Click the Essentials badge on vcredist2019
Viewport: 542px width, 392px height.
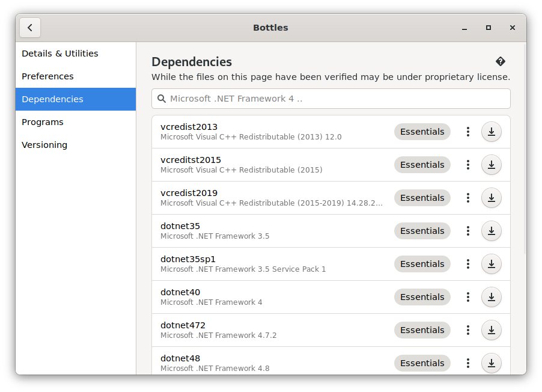pyautogui.click(x=422, y=197)
